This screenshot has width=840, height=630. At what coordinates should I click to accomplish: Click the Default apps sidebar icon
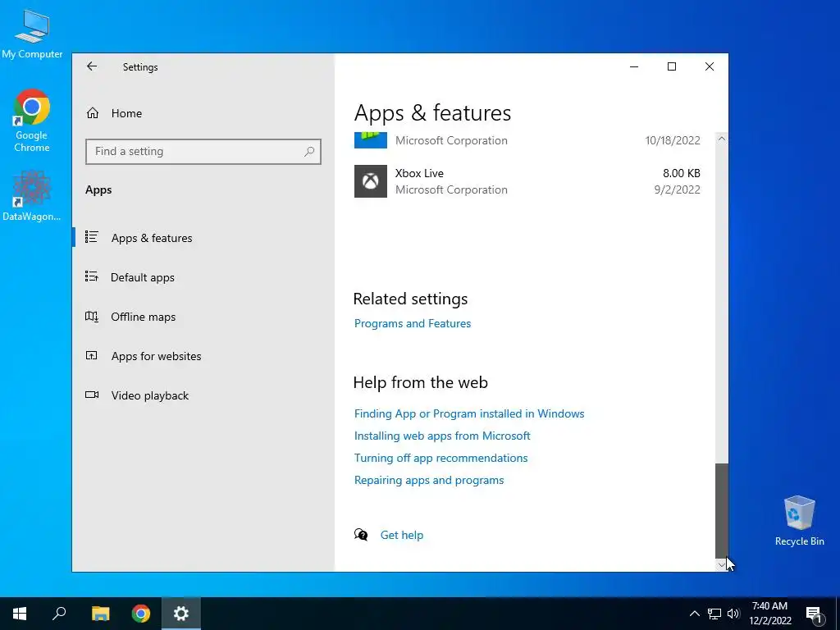click(x=92, y=276)
